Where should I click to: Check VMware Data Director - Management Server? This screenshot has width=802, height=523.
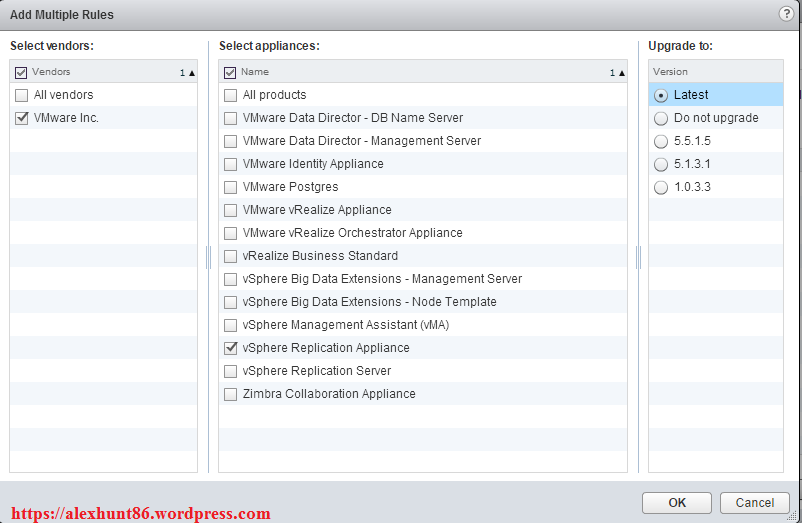(231, 141)
